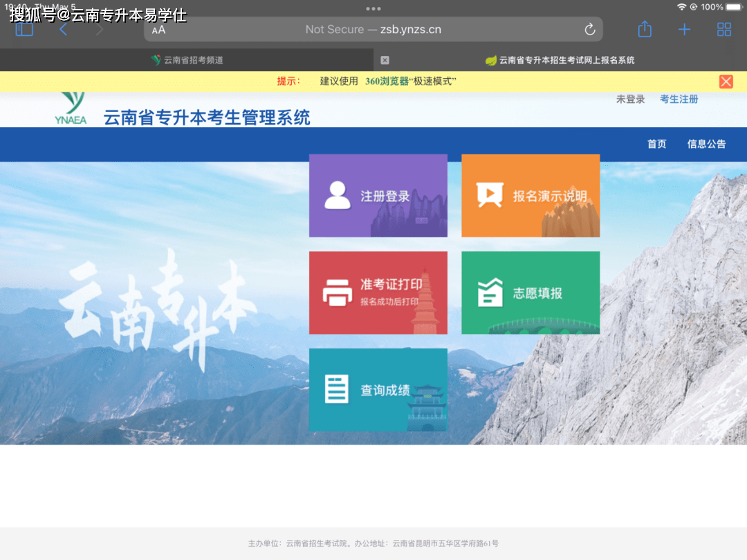The height and width of the screenshot is (560, 747).
Task: Open the teal 查询成绩 tile
Action: 378,389
